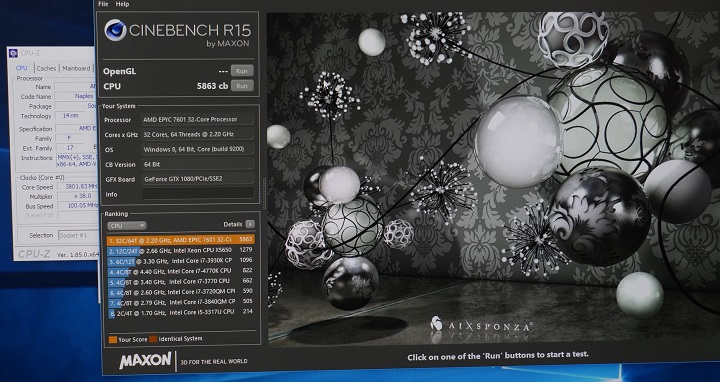Open the CPU ranking category dropdown
Viewport: 720px width, 382px height.
(x=127, y=225)
